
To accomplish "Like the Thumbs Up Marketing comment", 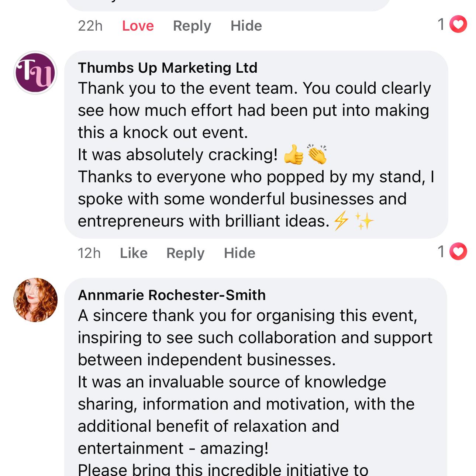I will (x=134, y=253).
